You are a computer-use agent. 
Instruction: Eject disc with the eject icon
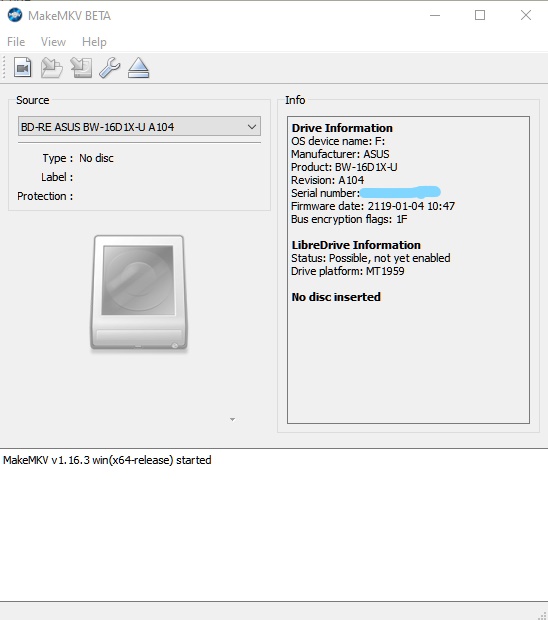coord(138,68)
